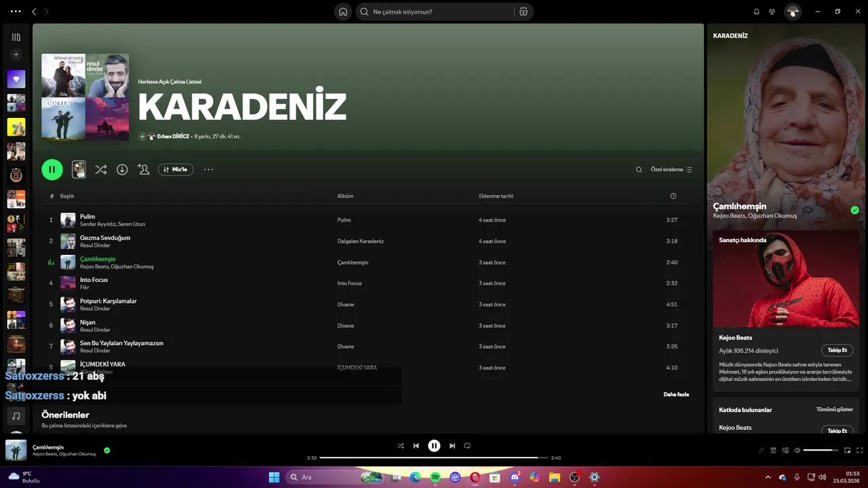The width and height of the screenshot is (868, 488).
Task: Enter full screen mode
Action: click(860, 450)
